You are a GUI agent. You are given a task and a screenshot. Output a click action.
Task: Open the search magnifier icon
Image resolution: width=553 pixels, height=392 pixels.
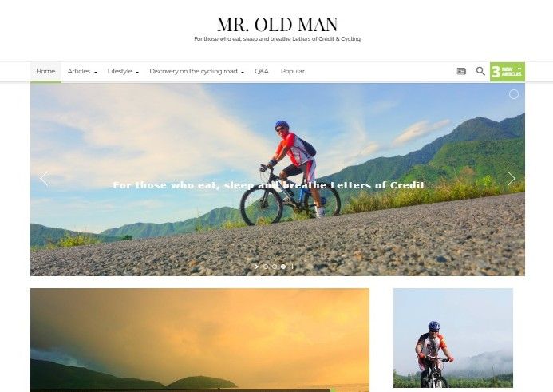(480, 71)
